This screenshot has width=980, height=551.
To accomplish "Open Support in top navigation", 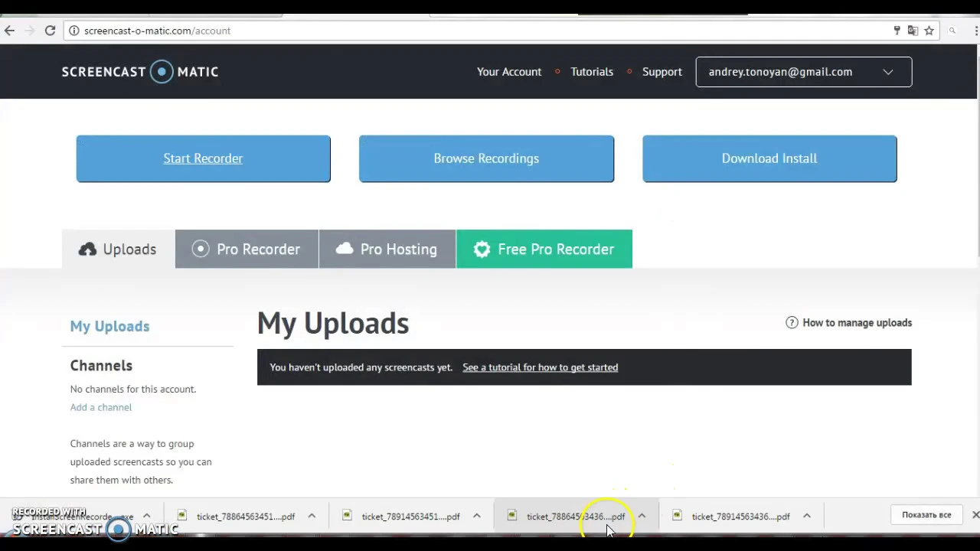I will click(662, 72).
